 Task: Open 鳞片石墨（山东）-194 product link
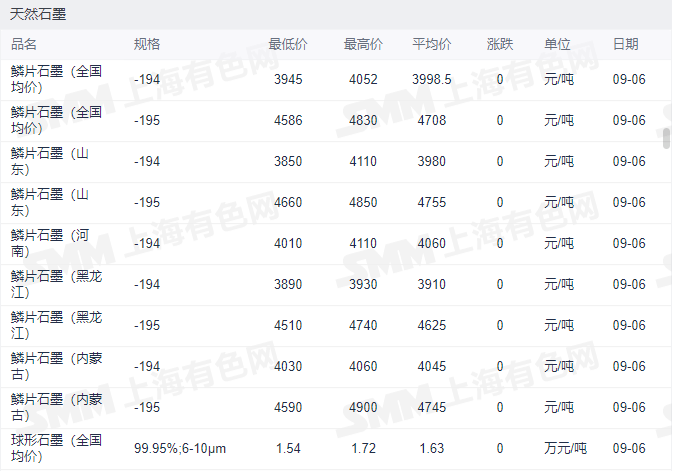pyautogui.click(x=50, y=161)
